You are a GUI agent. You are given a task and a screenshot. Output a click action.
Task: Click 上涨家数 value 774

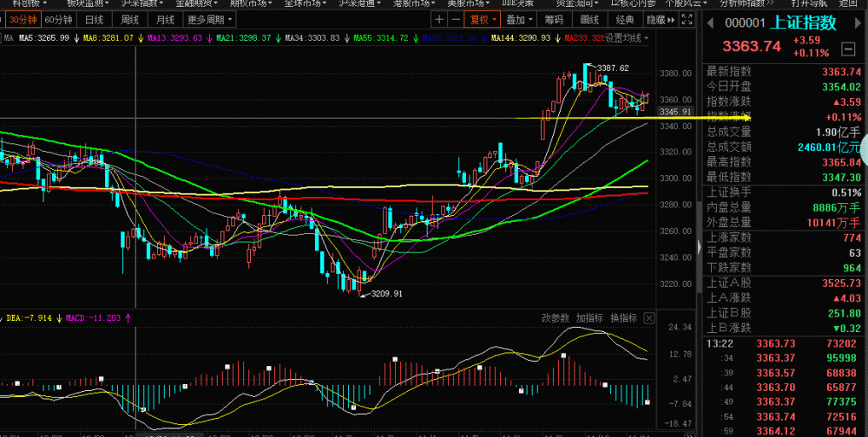(852, 238)
